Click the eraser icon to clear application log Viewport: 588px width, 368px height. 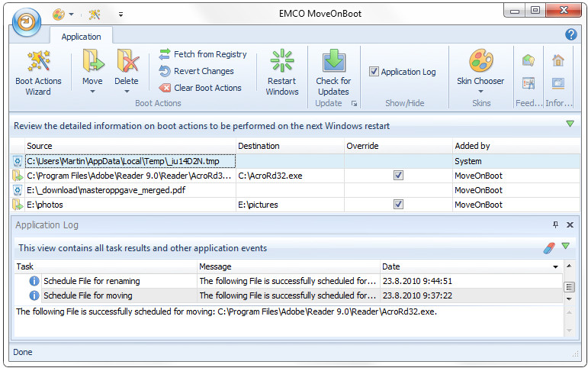[549, 248]
